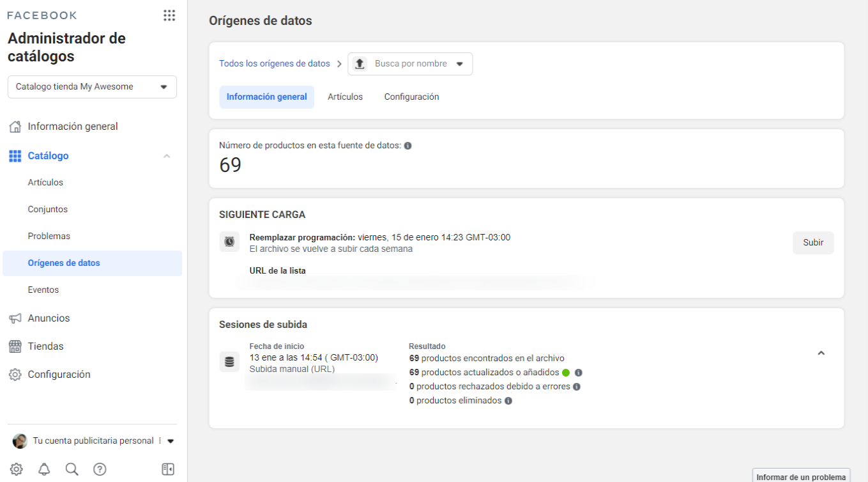Open settings gear in bottom toolbar
Viewport: 868px width, 482px height.
pos(17,469)
